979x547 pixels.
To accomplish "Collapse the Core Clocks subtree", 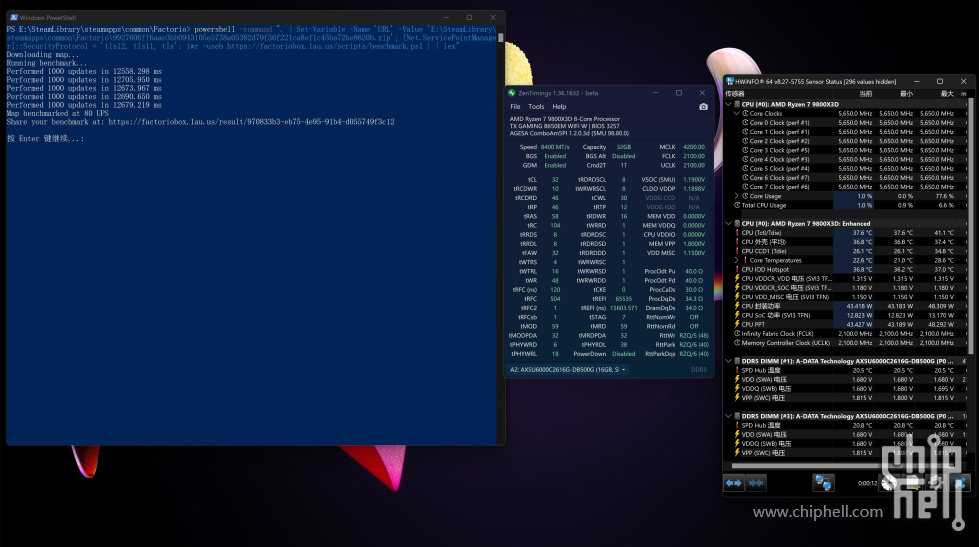I will (x=737, y=114).
